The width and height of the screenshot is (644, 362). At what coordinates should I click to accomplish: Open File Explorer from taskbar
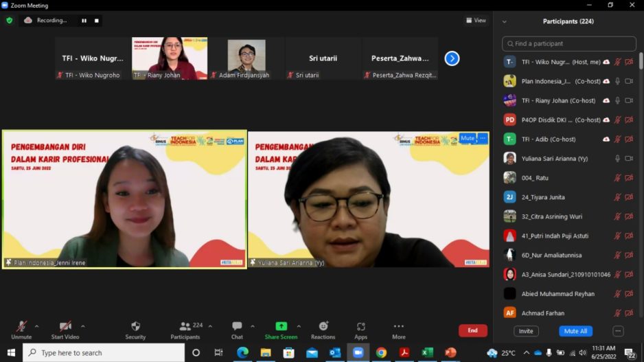coord(266,352)
